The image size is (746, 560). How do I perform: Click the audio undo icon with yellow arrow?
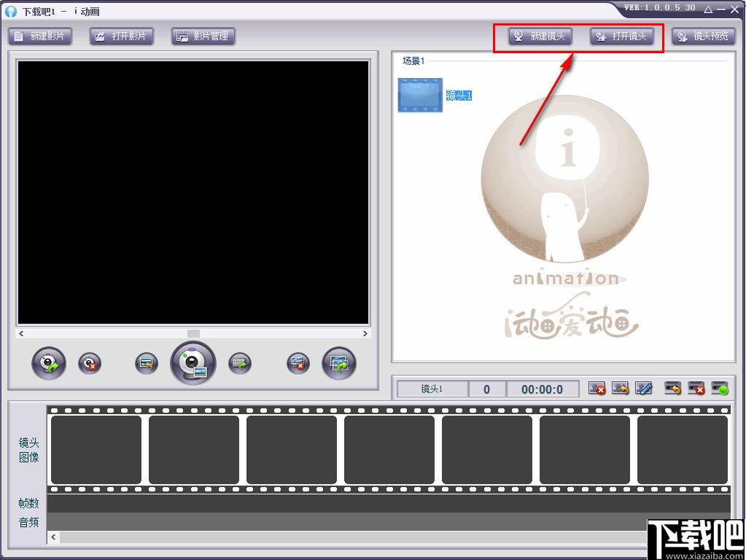click(x=673, y=388)
